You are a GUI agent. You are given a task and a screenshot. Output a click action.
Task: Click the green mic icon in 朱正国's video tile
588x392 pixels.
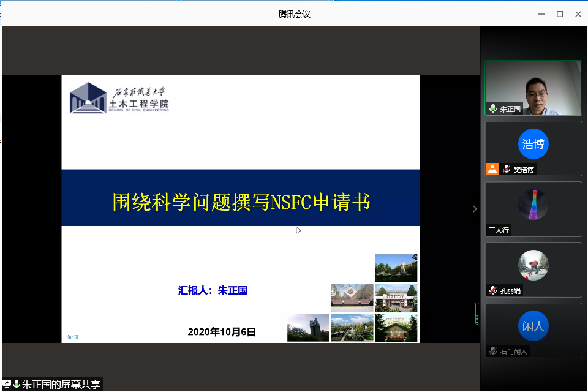click(x=492, y=109)
